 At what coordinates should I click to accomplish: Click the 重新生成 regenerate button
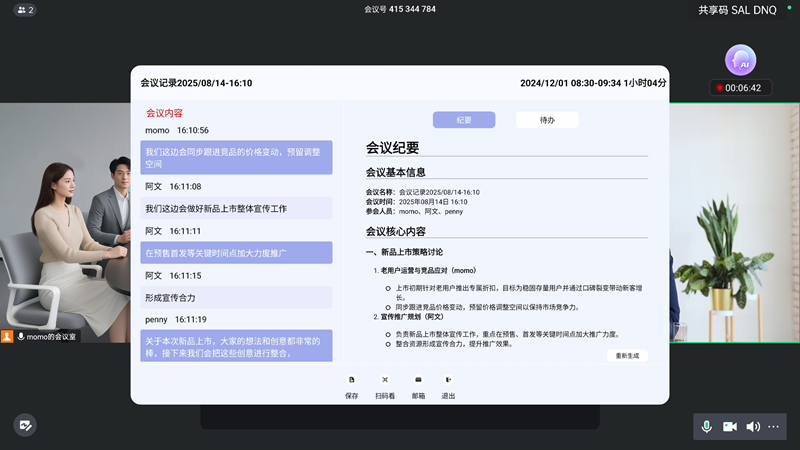(627, 355)
